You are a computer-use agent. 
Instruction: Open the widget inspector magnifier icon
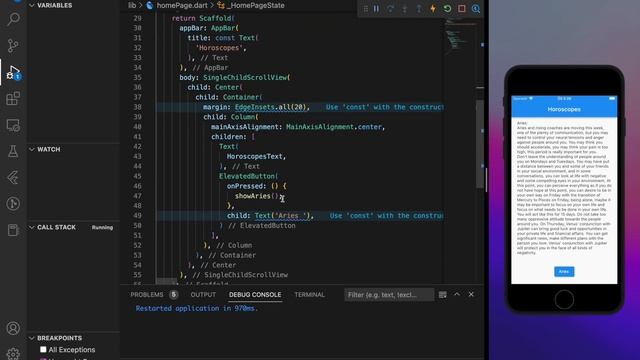click(x=476, y=9)
